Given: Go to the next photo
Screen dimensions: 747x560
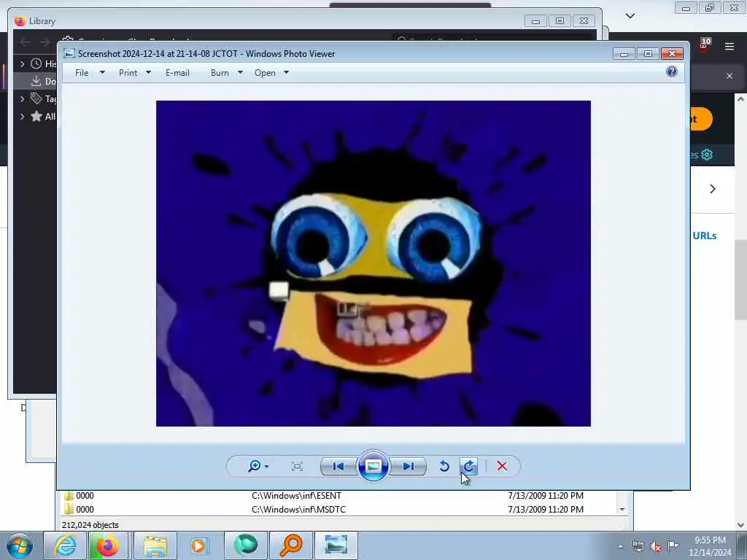Looking at the screenshot, I should point(409,466).
